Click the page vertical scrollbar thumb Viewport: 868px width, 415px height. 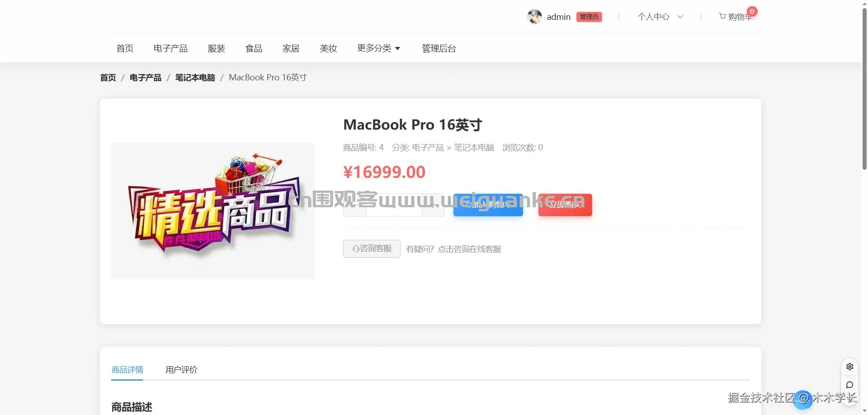tap(864, 89)
